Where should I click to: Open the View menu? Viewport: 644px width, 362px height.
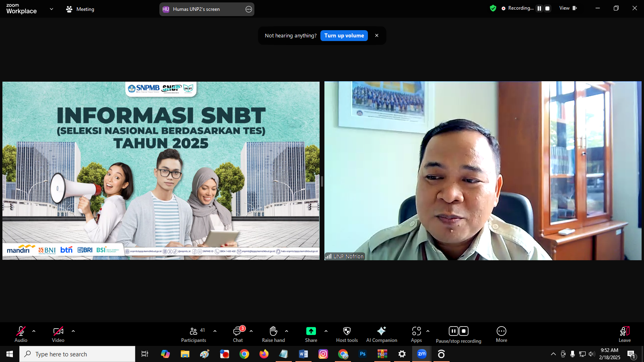(568, 8)
